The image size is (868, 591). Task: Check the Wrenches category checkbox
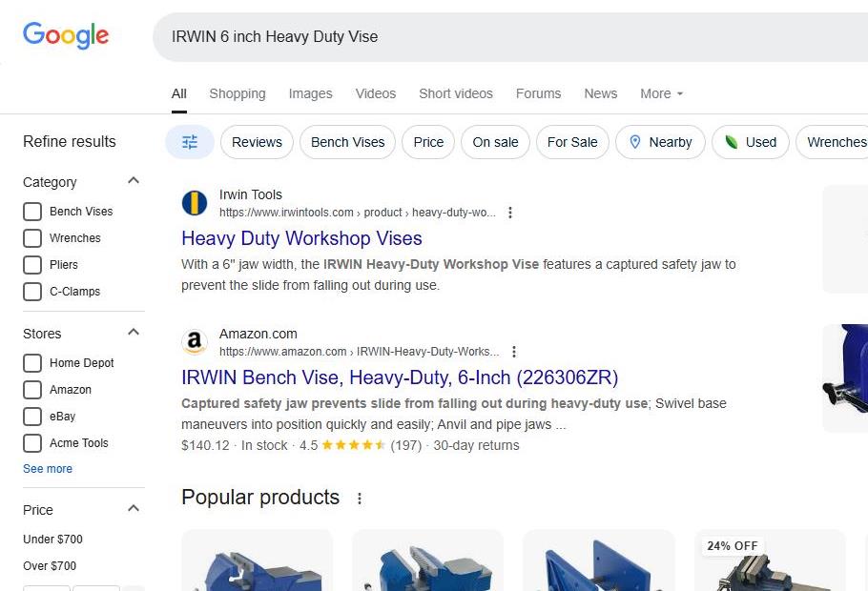(32, 238)
